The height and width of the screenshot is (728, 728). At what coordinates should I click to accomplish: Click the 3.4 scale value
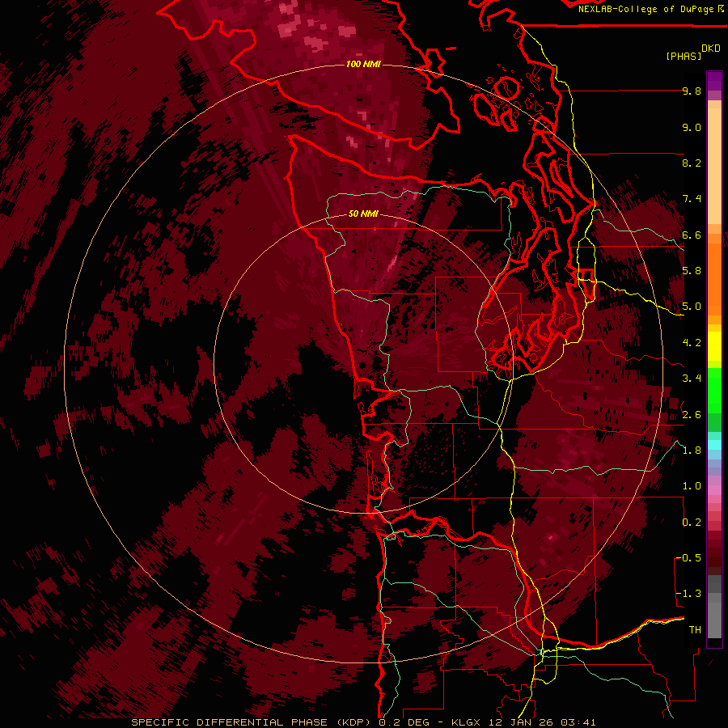[x=692, y=379]
